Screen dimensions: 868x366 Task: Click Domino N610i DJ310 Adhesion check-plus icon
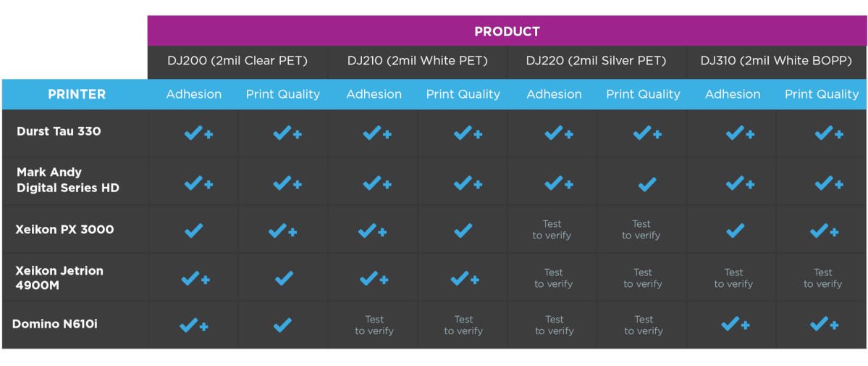tap(736, 324)
